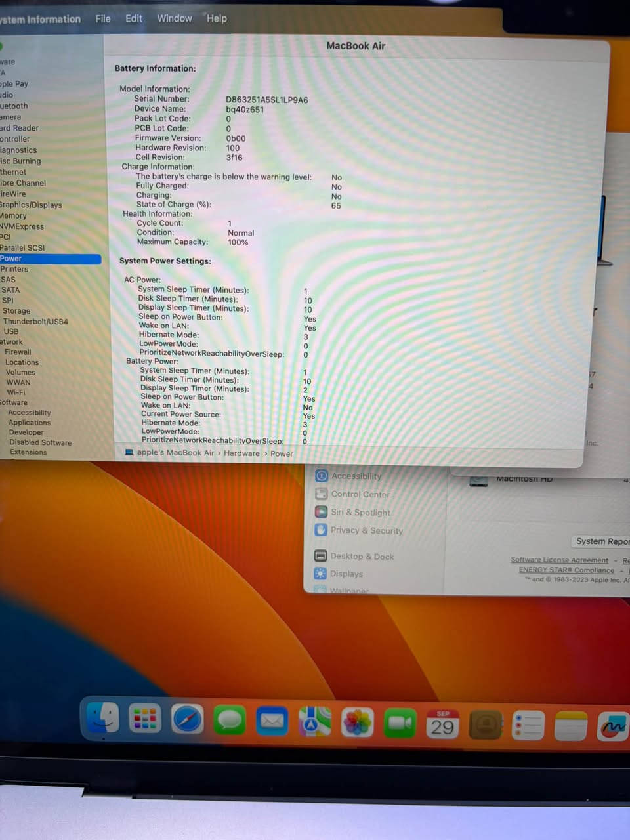Open the Mail app in the Dock

tap(272, 721)
